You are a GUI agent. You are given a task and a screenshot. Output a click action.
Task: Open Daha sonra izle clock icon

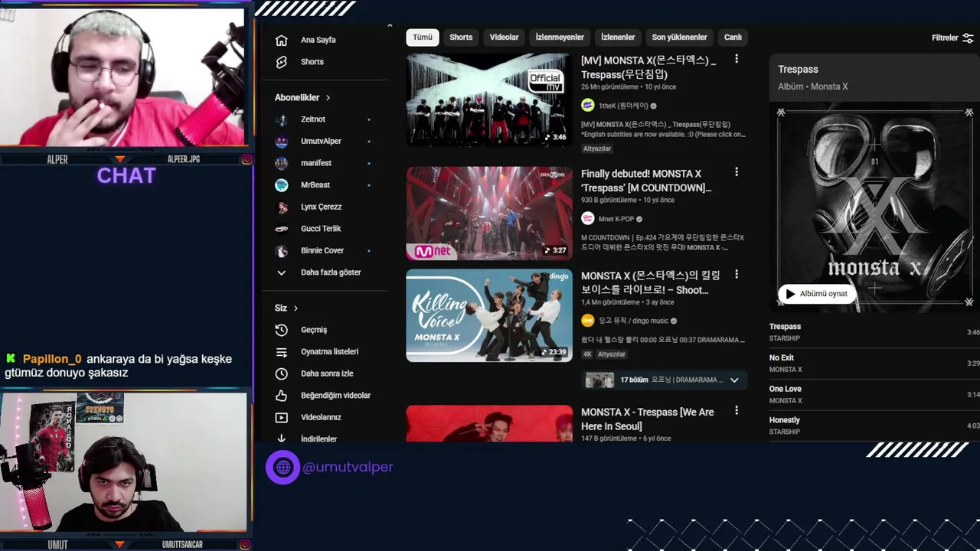[282, 373]
